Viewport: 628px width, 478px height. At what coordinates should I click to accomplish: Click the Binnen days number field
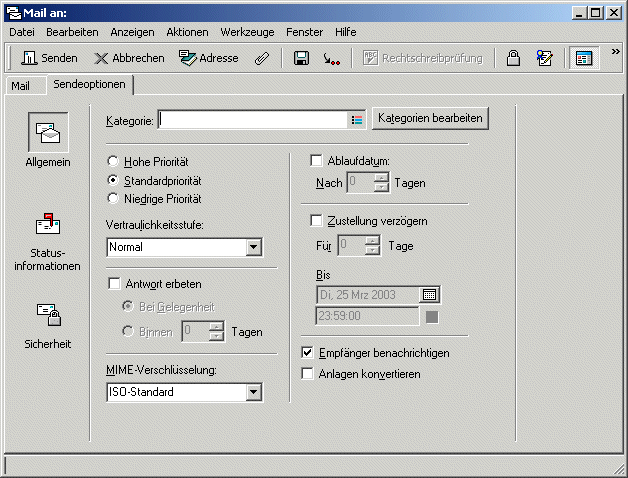pos(195,331)
